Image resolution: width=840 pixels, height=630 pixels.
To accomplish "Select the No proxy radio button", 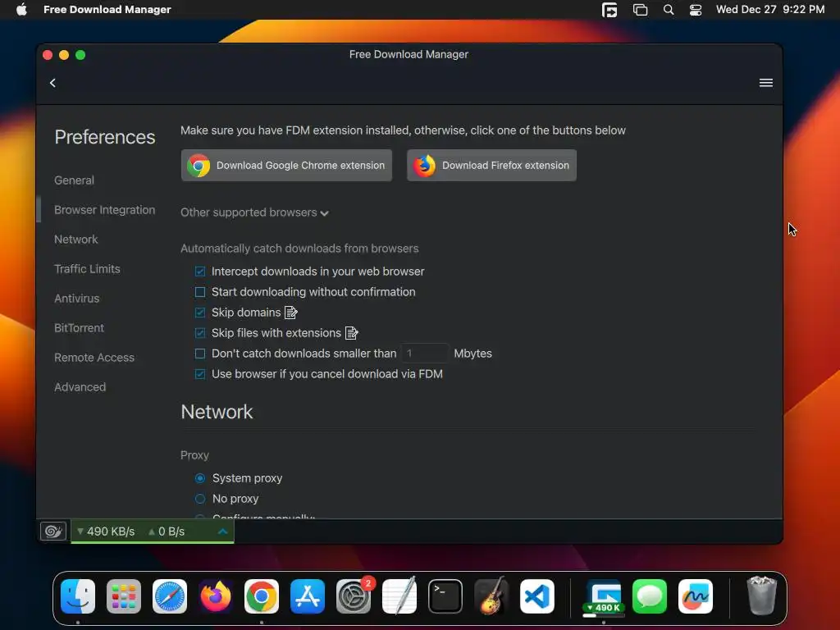I will pos(200,499).
